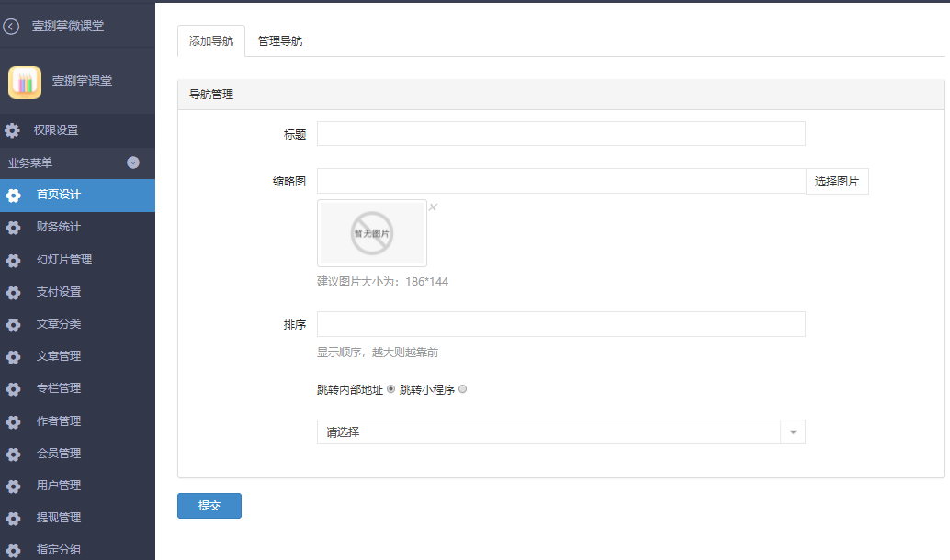This screenshot has width=950, height=560.
Task: Click the gear icon next to 专栏管理
Action: [x=14, y=388]
